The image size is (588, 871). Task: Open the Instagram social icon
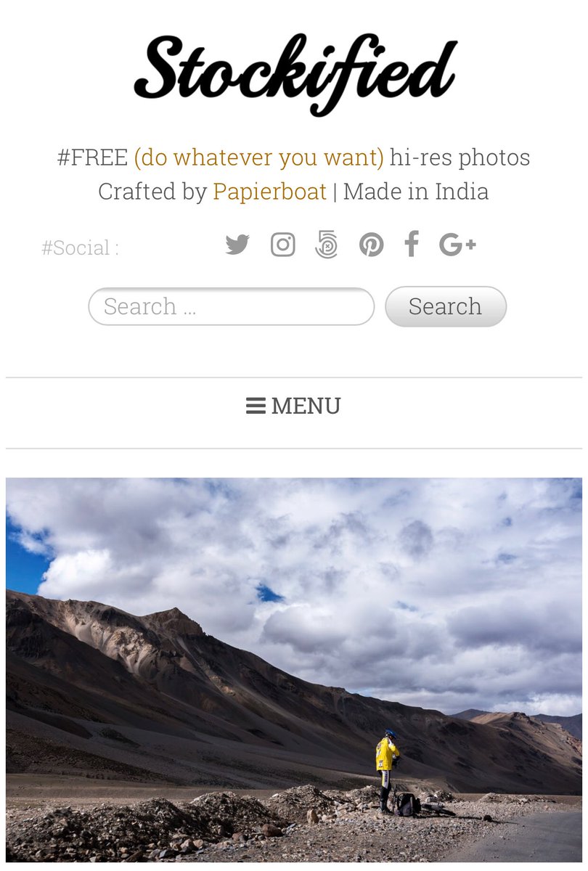tap(282, 245)
